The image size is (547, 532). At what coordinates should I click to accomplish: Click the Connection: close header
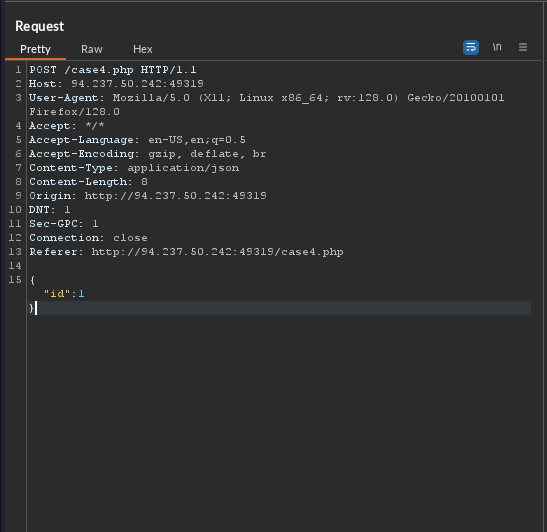(x=88, y=238)
